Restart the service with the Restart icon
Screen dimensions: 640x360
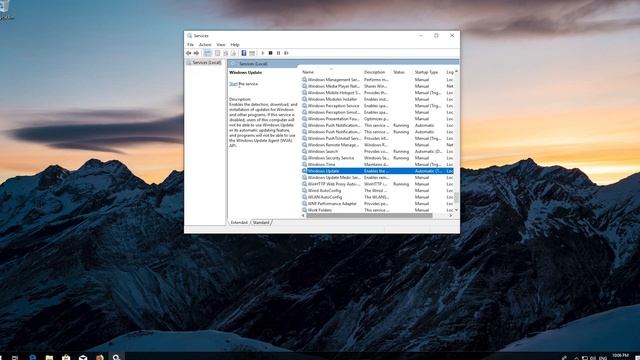pos(287,53)
